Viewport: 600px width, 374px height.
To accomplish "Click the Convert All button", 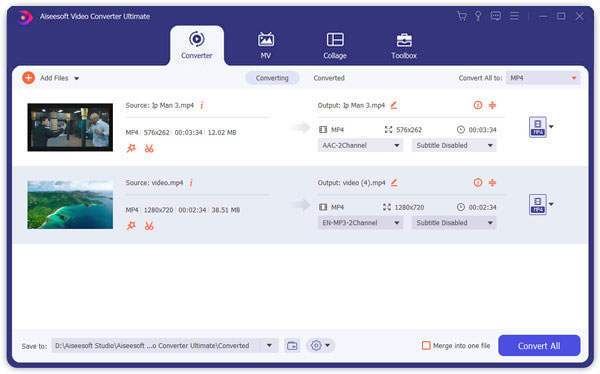I will 539,346.
